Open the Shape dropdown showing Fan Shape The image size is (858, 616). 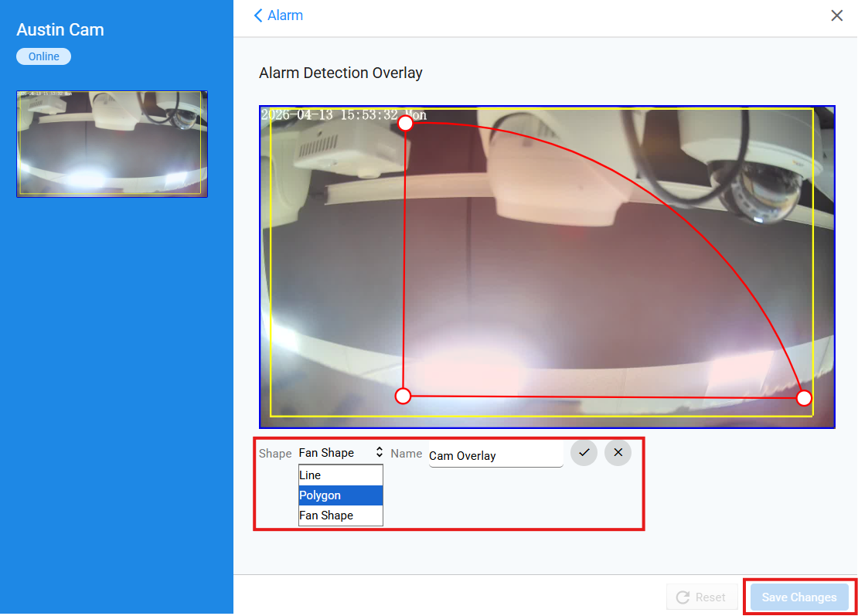tap(340, 453)
